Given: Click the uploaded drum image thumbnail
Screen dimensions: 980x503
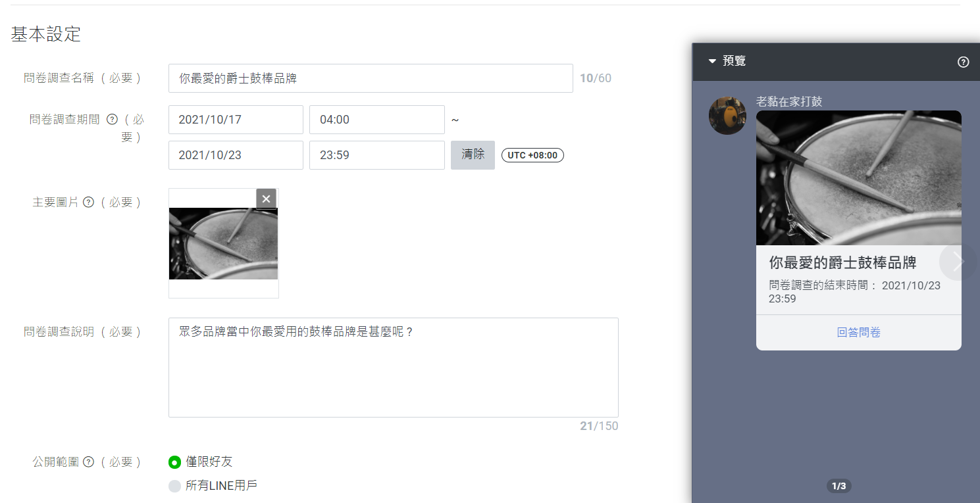Looking at the screenshot, I should point(223,243).
